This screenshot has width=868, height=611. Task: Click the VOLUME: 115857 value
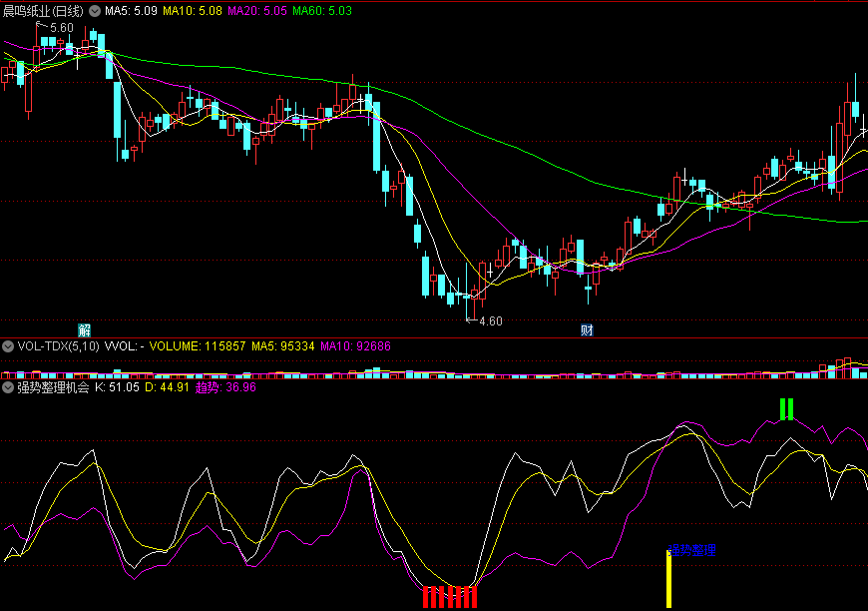(x=198, y=346)
